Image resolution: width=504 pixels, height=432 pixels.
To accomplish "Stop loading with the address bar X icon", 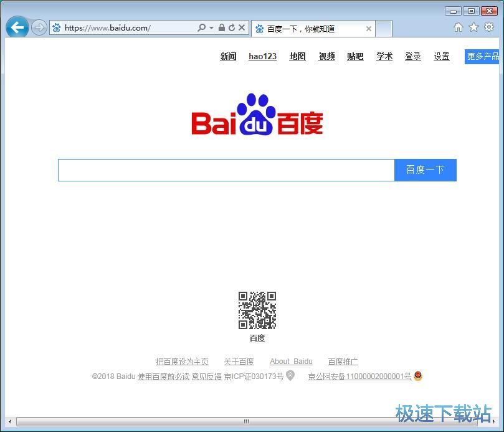I will tap(242, 27).
